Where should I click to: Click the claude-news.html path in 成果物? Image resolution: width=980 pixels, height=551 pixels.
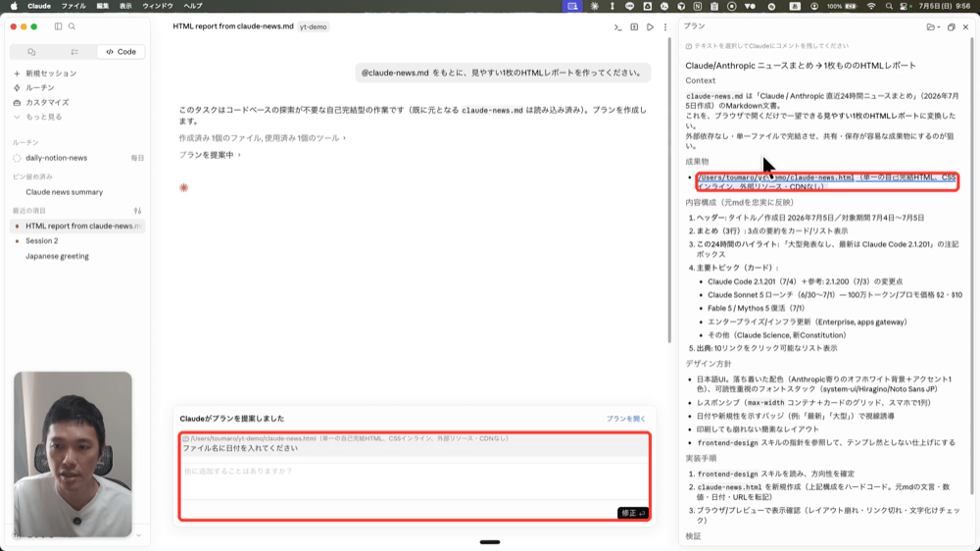click(775, 177)
